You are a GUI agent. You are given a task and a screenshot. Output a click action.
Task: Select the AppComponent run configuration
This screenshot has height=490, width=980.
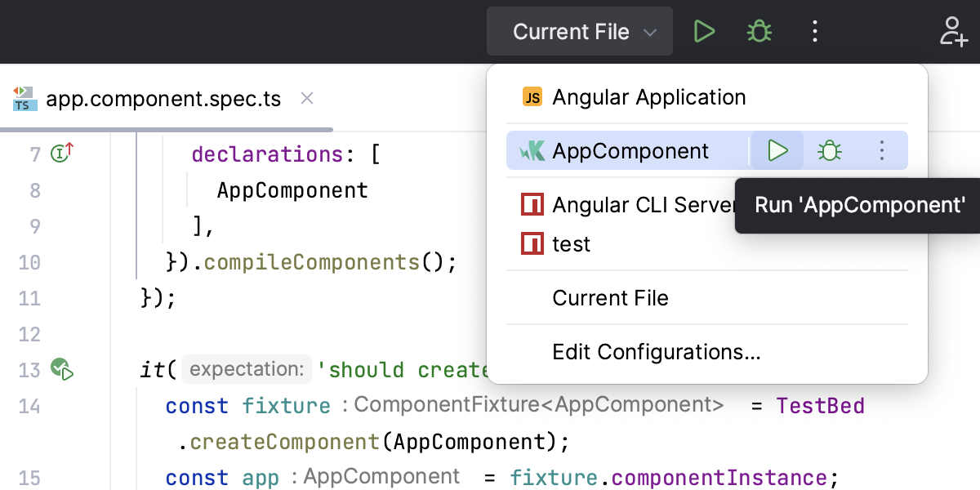[630, 151]
